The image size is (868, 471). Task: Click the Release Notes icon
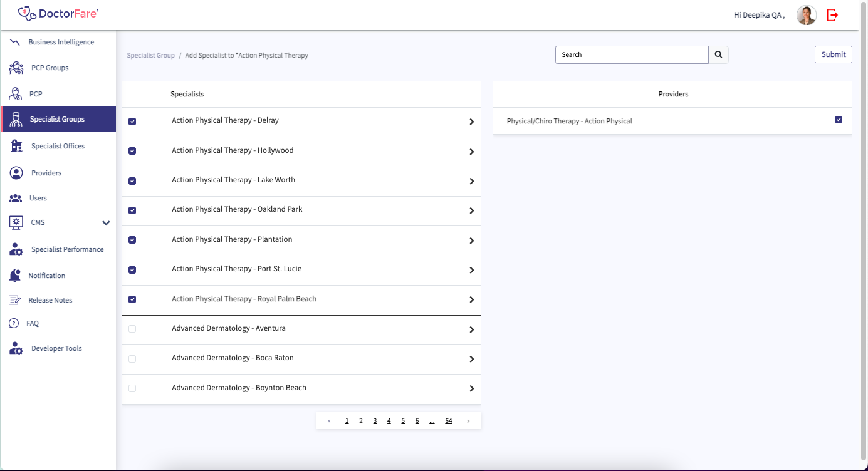[x=15, y=300]
